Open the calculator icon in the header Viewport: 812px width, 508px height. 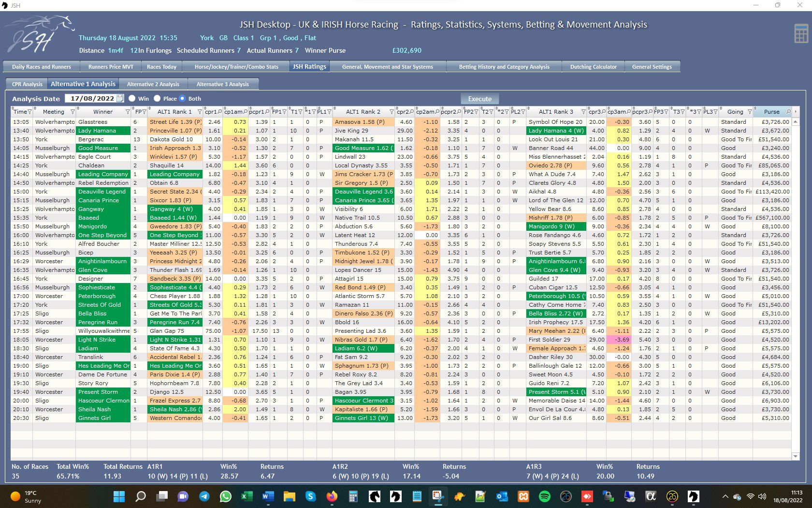[x=801, y=33]
